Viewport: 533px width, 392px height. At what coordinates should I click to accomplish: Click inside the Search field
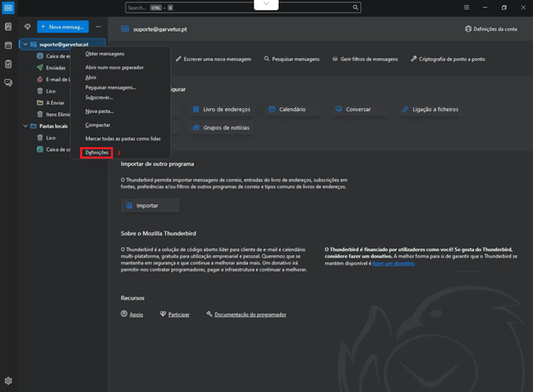pyautogui.click(x=243, y=7)
